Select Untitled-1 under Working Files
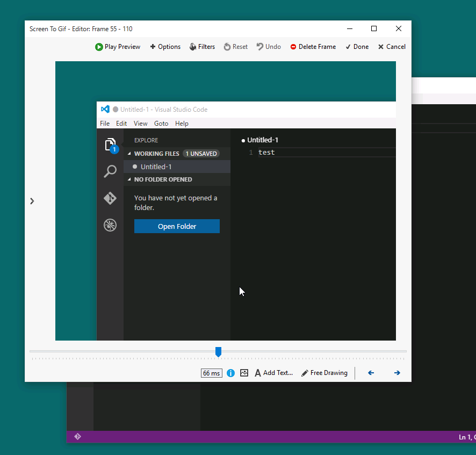476x455 pixels. pos(177,167)
